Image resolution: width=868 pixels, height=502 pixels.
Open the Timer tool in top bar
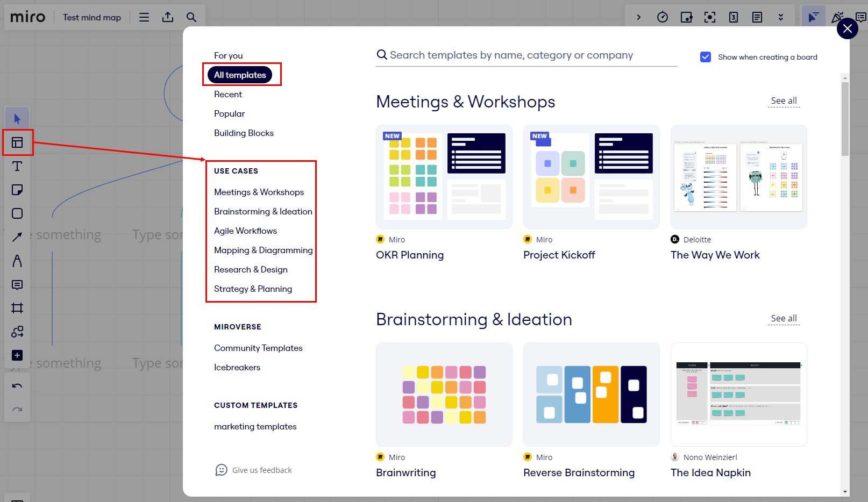[663, 17]
